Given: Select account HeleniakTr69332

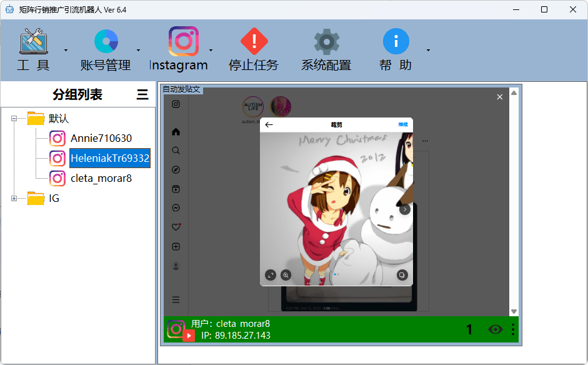Looking at the screenshot, I should [x=110, y=158].
